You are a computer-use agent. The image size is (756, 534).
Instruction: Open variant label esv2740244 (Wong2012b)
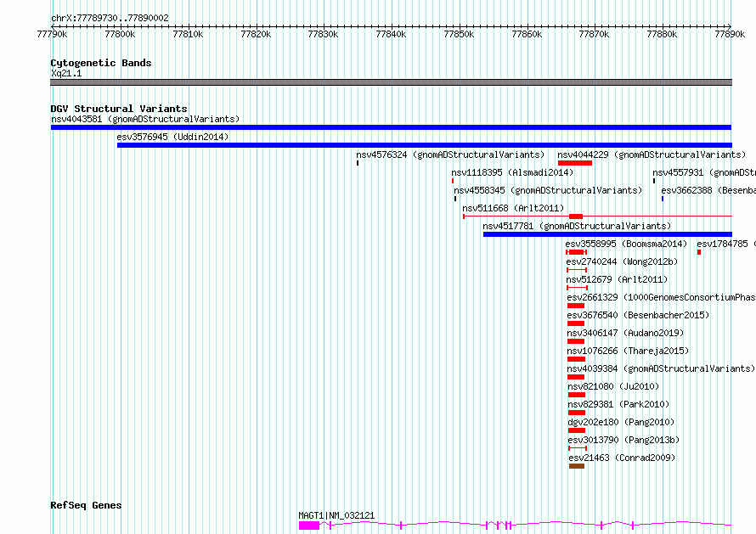click(622, 261)
